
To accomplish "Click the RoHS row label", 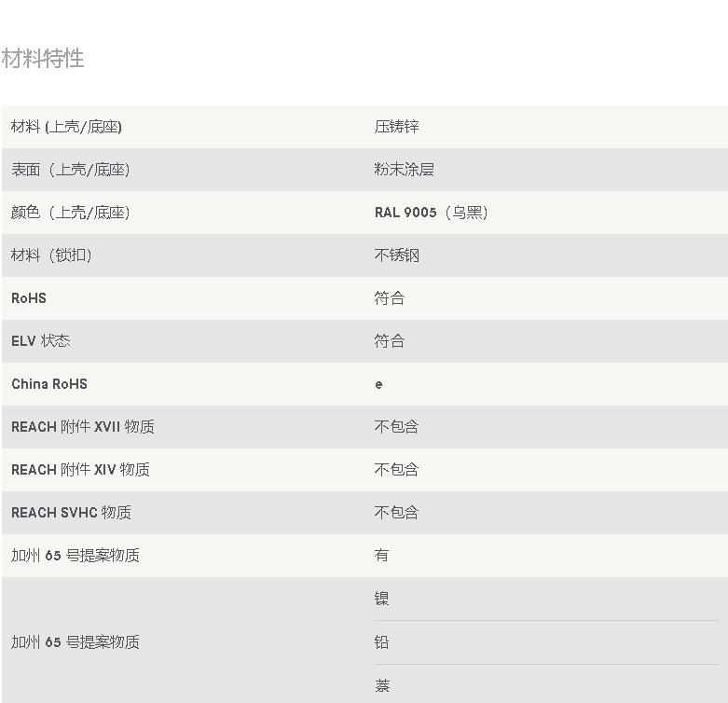I will coord(29,298).
